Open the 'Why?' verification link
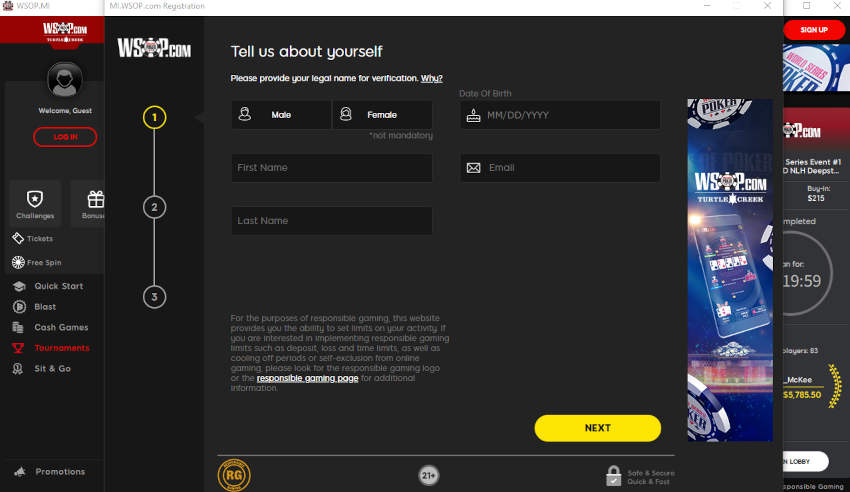 432,78
